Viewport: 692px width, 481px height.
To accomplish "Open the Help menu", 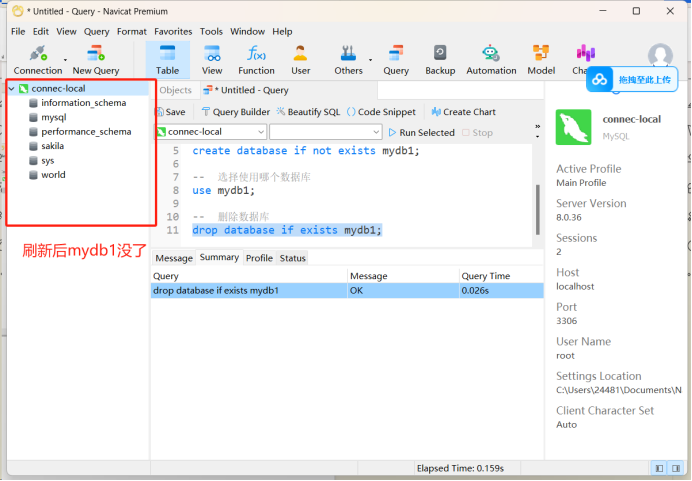I will 282,32.
